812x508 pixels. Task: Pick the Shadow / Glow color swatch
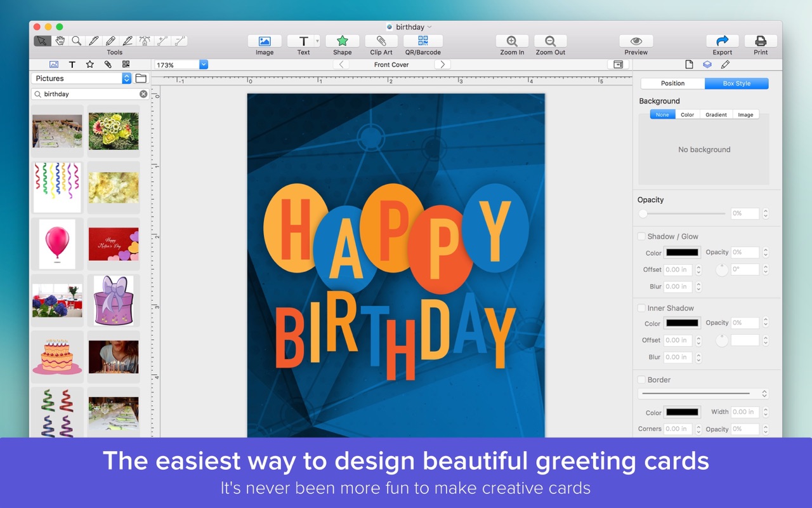(x=682, y=252)
